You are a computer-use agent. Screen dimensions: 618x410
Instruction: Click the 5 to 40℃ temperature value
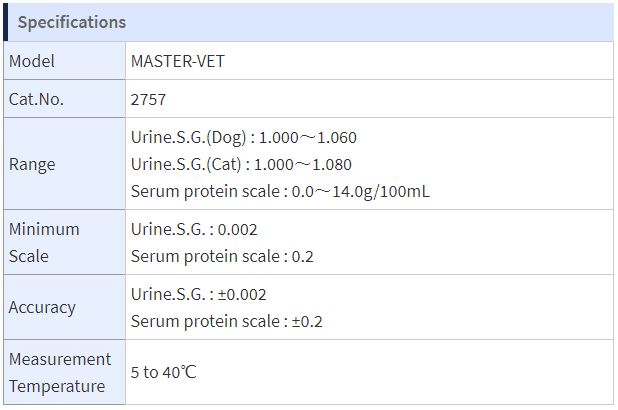[x=163, y=372]
